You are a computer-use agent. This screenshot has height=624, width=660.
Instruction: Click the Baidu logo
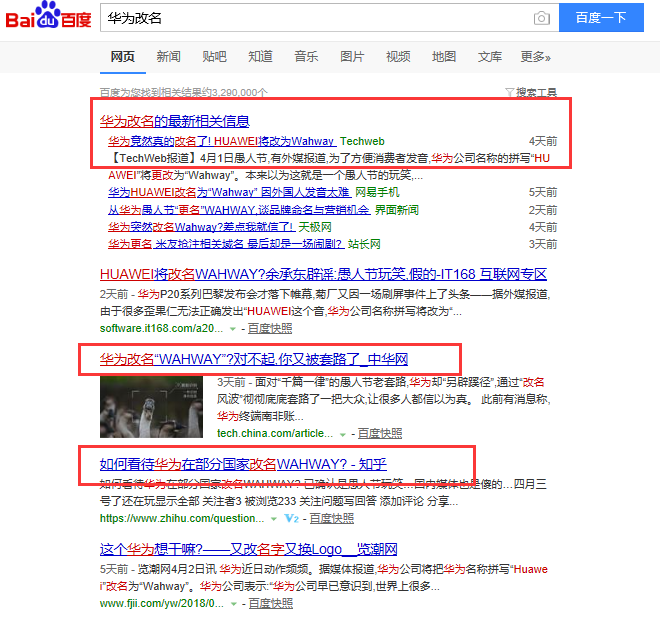pos(48,16)
